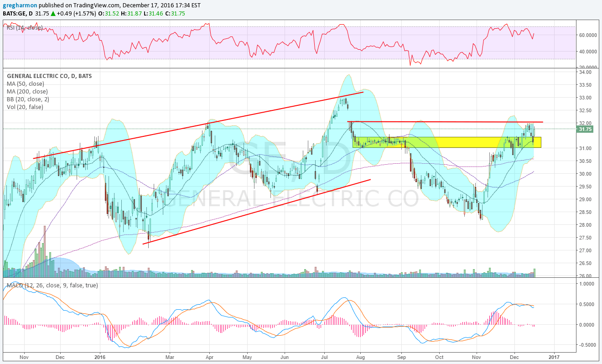
Task: Click the 34.00 price axis label
Action: pyautogui.click(x=585, y=72)
